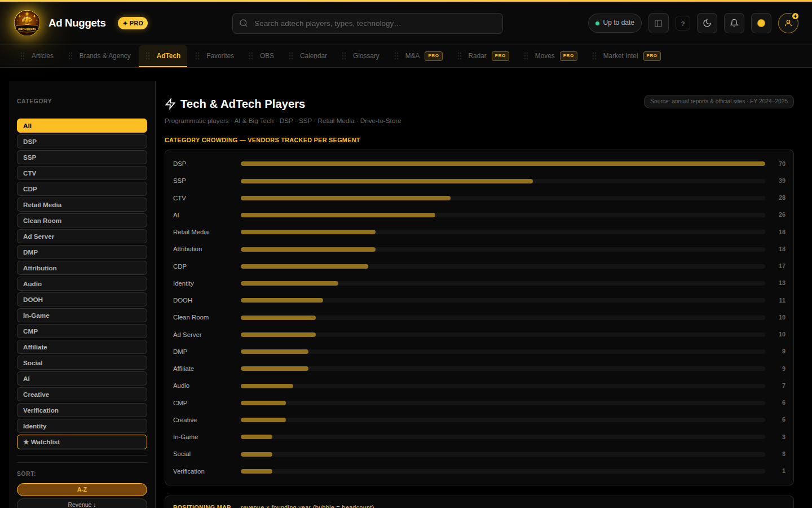Screen dimensions: 812x508
Task: Click drag handle beside Favorites tab
Action: pyautogui.click(x=197, y=56)
